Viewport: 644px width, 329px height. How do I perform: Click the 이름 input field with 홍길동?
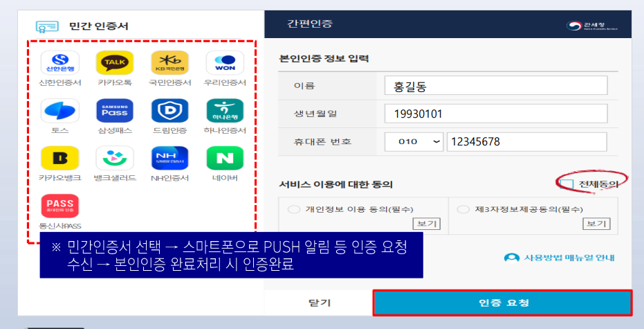[496, 86]
